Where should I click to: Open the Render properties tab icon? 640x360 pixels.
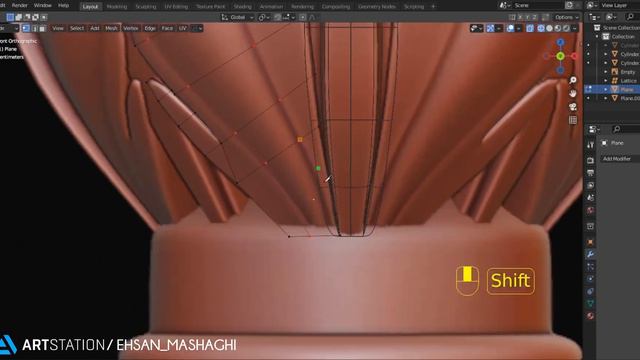point(591,160)
